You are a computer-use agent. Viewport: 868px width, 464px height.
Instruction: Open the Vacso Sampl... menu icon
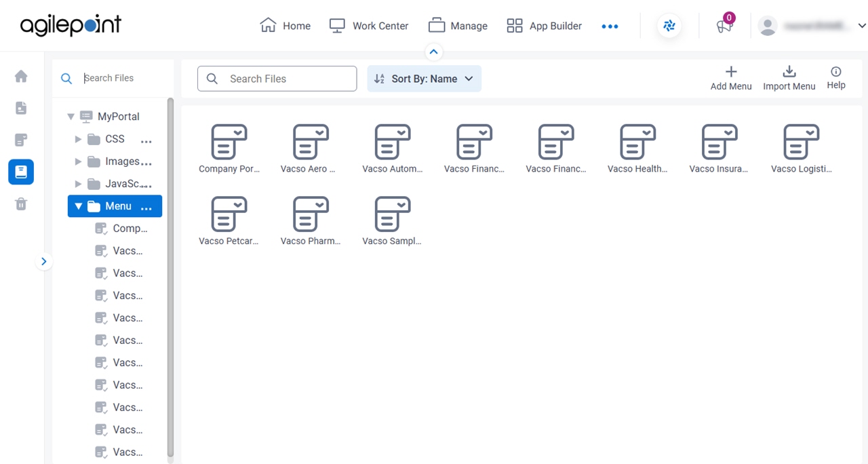tap(393, 214)
